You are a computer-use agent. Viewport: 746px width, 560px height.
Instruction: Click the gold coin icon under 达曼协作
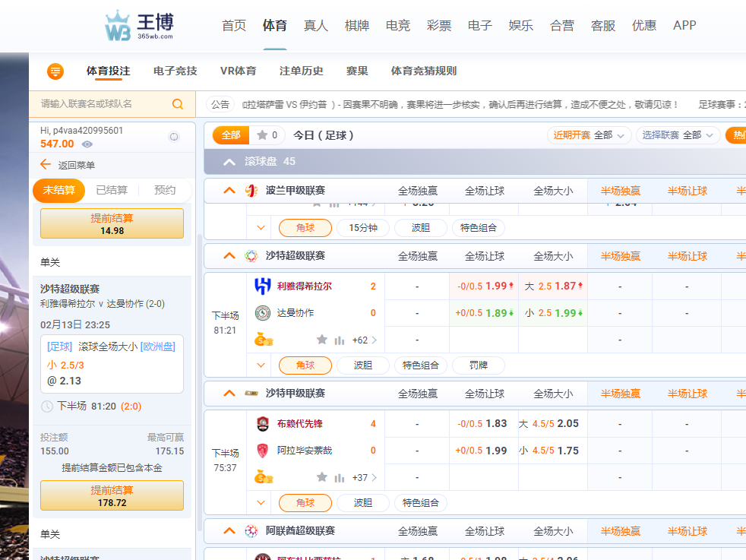tap(264, 340)
